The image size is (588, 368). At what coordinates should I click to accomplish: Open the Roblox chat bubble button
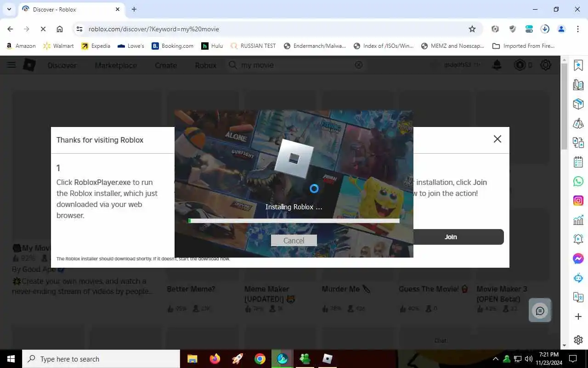pyautogui.click(x=540, y=311)
